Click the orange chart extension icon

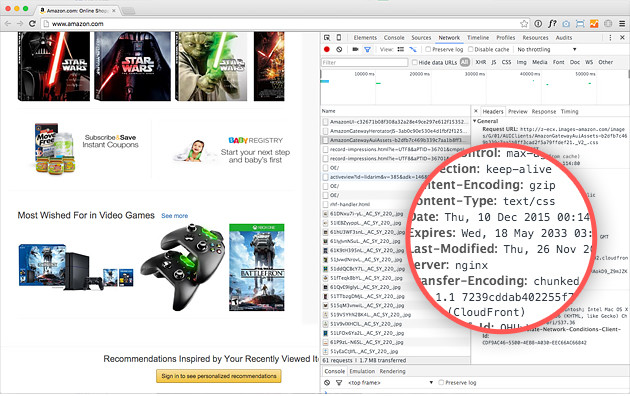point(594,24)
